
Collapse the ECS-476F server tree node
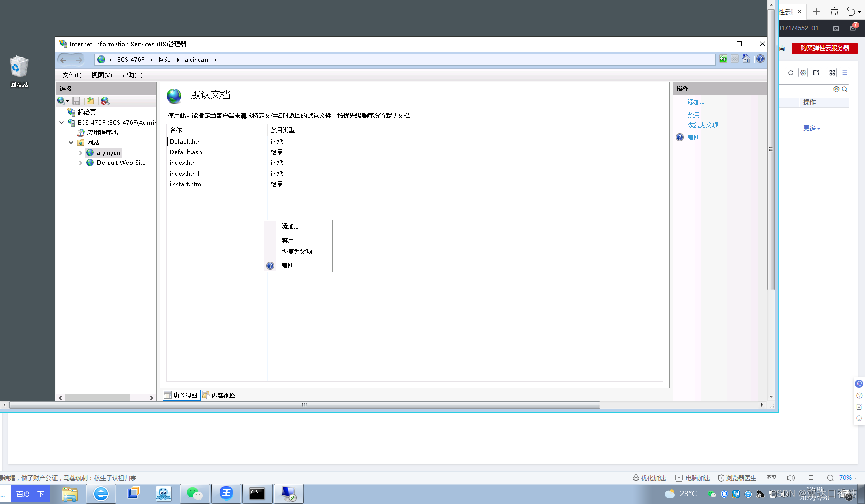(62, 122)
